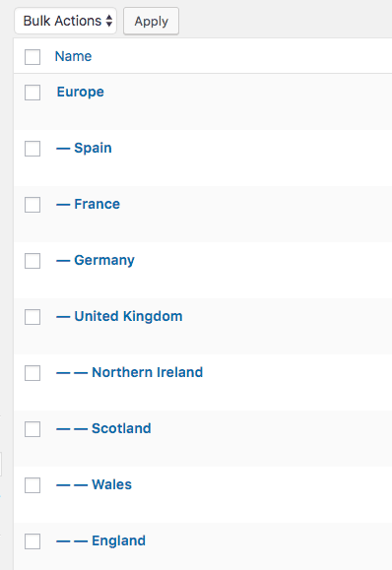Check the Germany row checkbox
392x570 pixels.
[33, 261]
